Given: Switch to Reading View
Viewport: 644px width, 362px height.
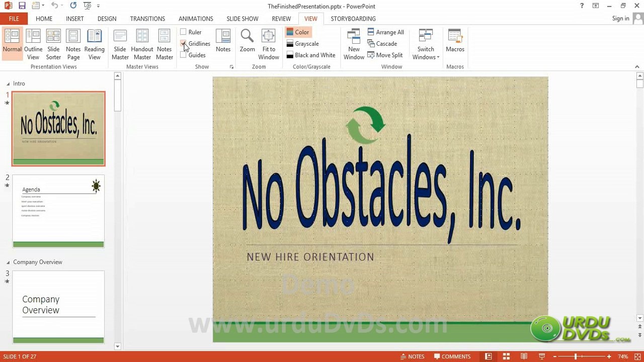Looking at the screenshot, I should tap(95, 44).
